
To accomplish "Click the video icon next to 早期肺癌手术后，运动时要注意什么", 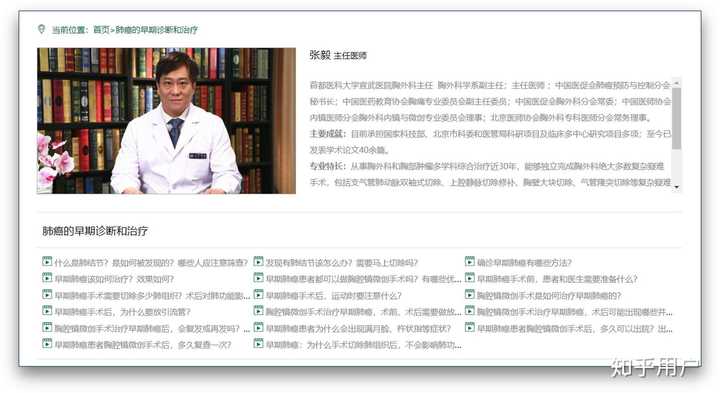I will (259, 295).
